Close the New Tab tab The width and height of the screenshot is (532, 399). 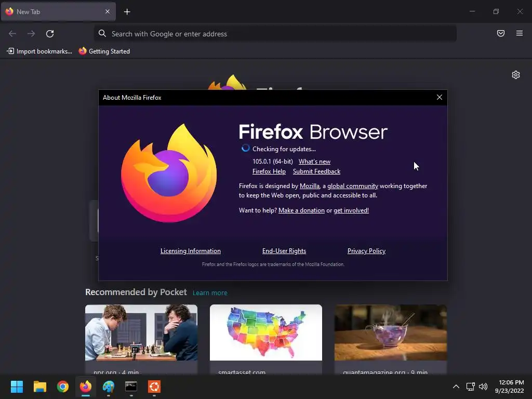pos(108,11)
